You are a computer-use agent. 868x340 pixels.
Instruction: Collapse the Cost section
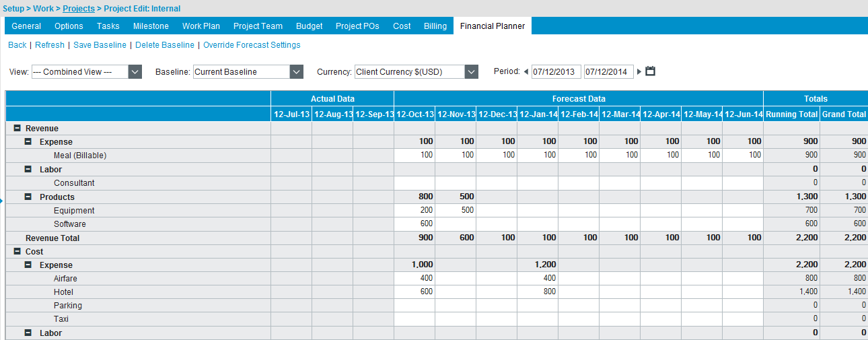[17, 251]
